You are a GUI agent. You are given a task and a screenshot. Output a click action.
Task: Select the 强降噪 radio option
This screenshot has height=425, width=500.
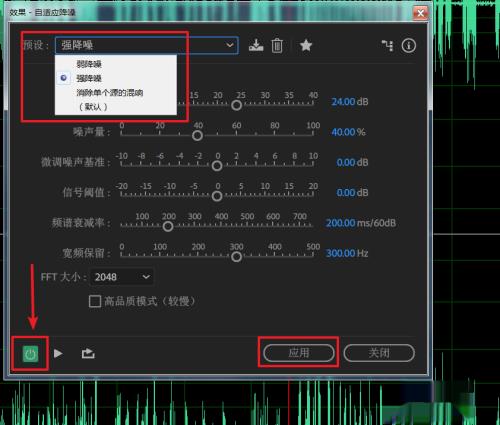pos(63,78)
